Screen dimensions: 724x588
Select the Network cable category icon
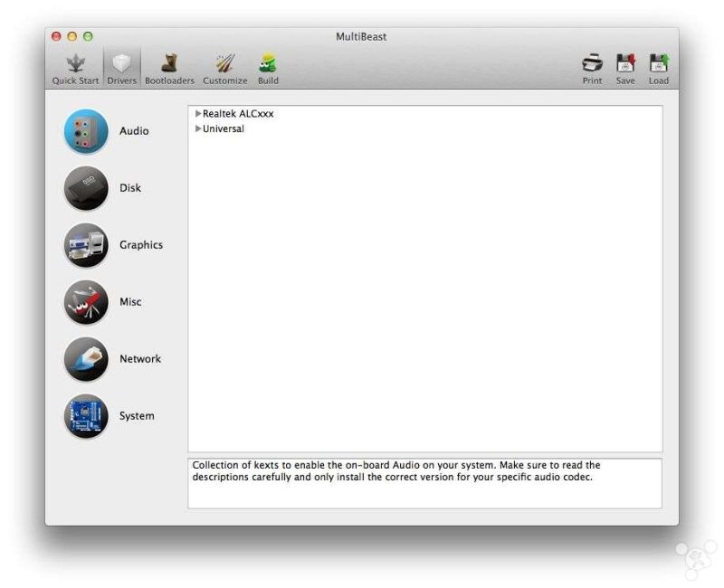click(86, 359)
